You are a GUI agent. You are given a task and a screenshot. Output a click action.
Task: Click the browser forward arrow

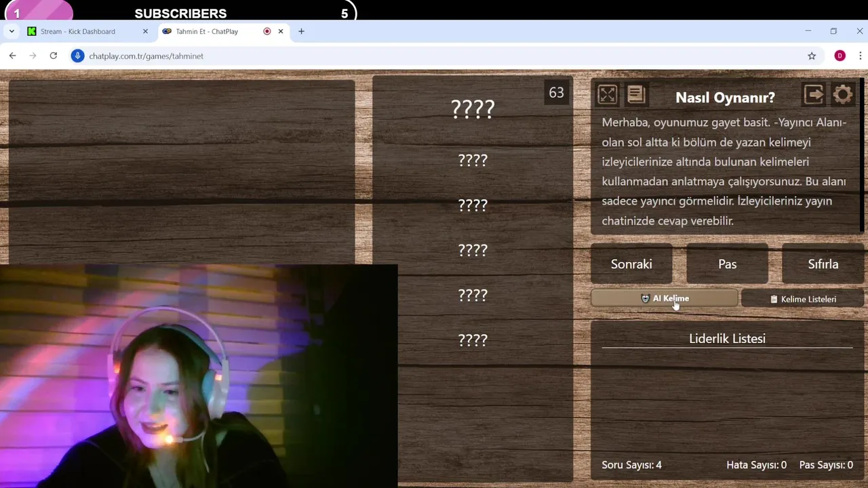pyautogui.click(x=33, y=56)
